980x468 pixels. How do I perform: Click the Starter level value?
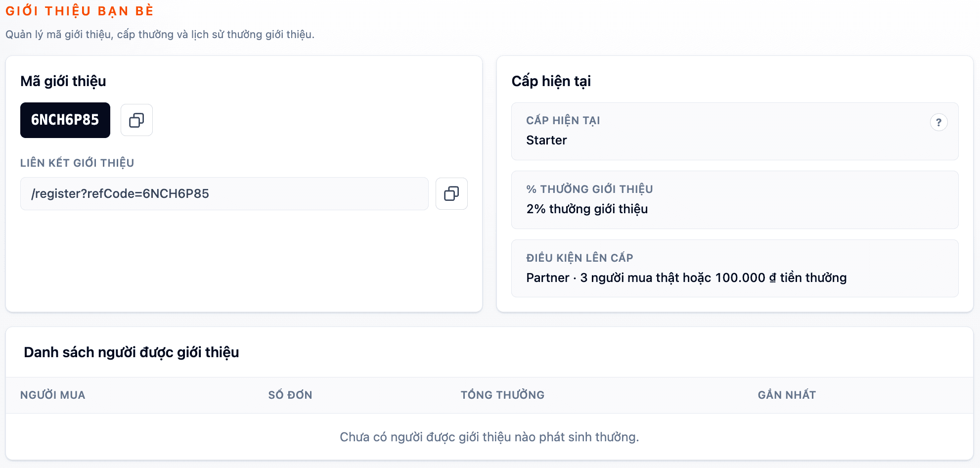pyautogui.click(x=546, y=140)
